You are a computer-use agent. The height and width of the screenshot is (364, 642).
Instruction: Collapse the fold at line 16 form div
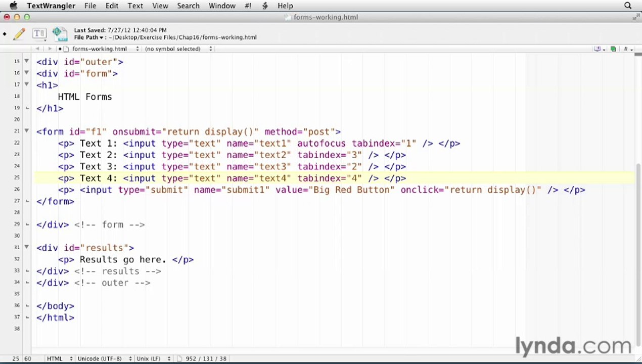(26, 73)
